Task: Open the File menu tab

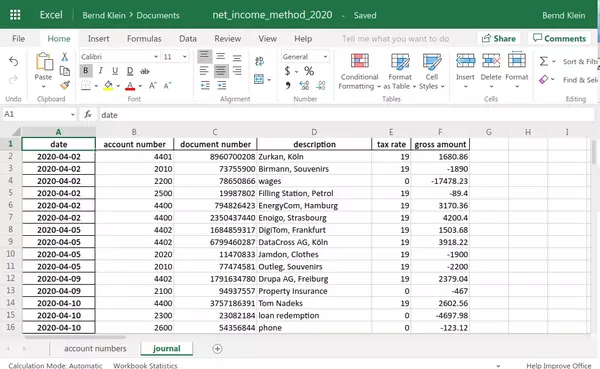Action: point(18,39)
